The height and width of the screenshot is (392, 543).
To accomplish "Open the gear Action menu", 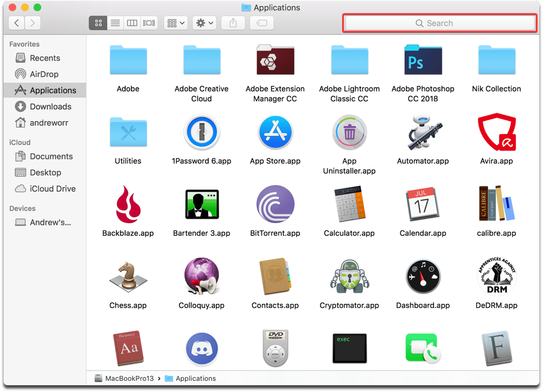I will point(205,23).
